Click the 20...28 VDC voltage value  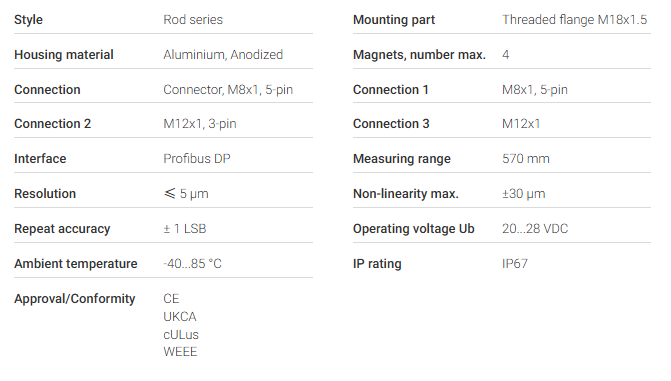535,229
